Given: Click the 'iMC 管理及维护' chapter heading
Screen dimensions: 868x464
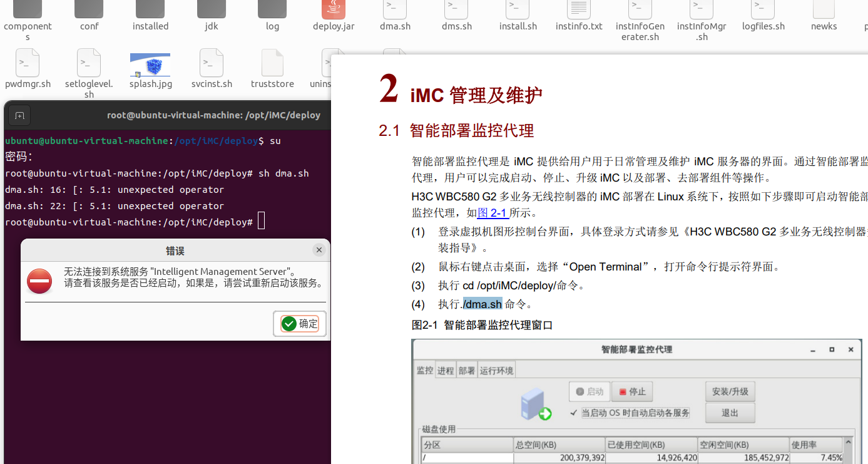Looking at the screenshot, I should click(476, 95).
